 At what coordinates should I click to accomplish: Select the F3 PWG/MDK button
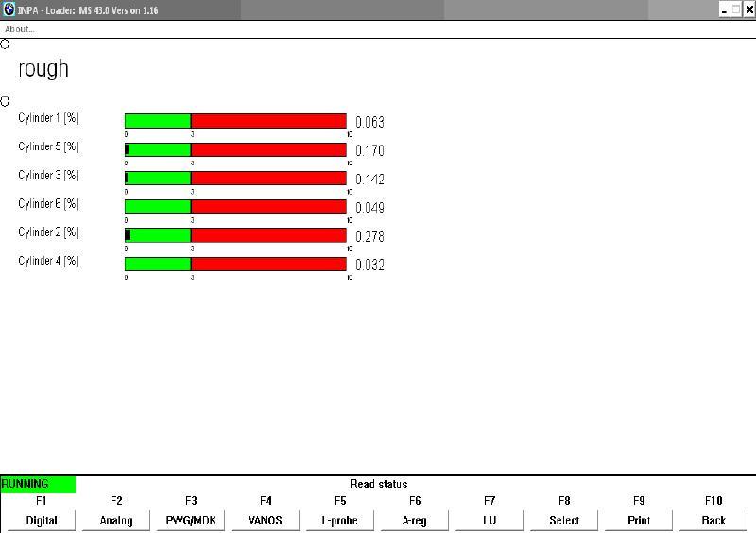(x=191, y=520)
